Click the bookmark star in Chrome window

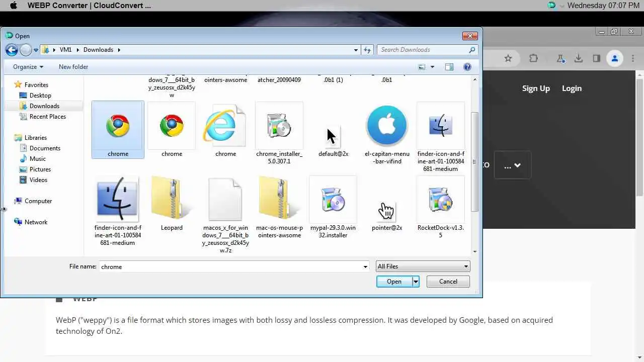pyautogui.click(x=508, y=58)
